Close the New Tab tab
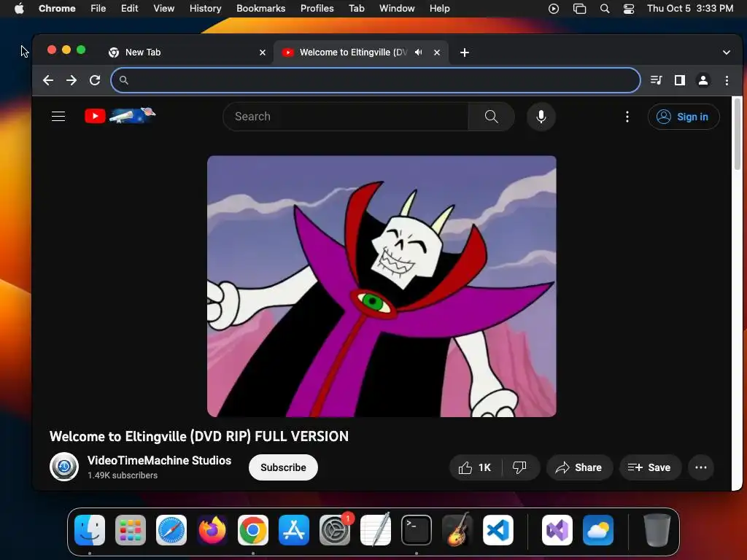Screen dimensions: 747x560 tap(262, 52)
